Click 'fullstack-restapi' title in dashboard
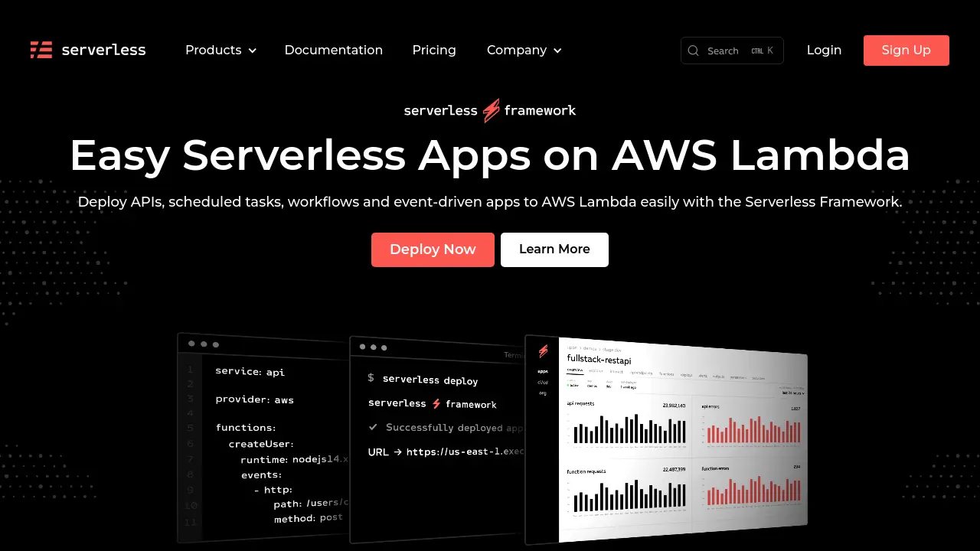 pyautogui.click(x=599, y=358)
